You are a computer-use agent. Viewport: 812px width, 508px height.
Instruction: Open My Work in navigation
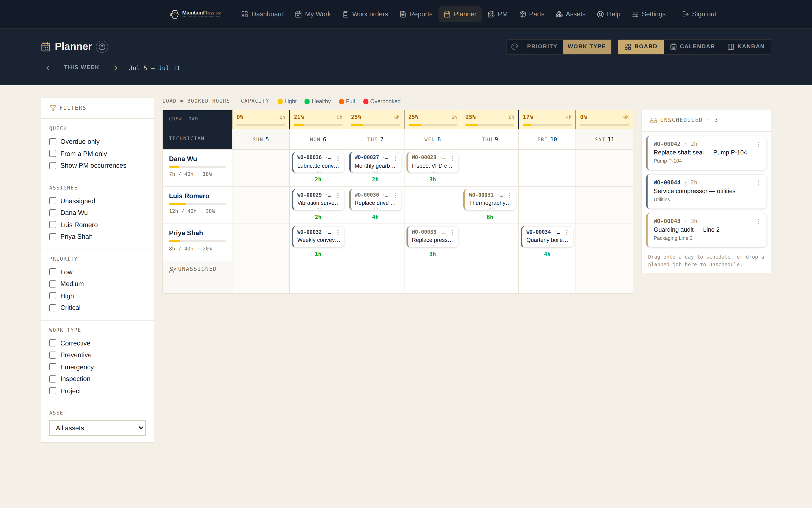click(x=313, y=14)
